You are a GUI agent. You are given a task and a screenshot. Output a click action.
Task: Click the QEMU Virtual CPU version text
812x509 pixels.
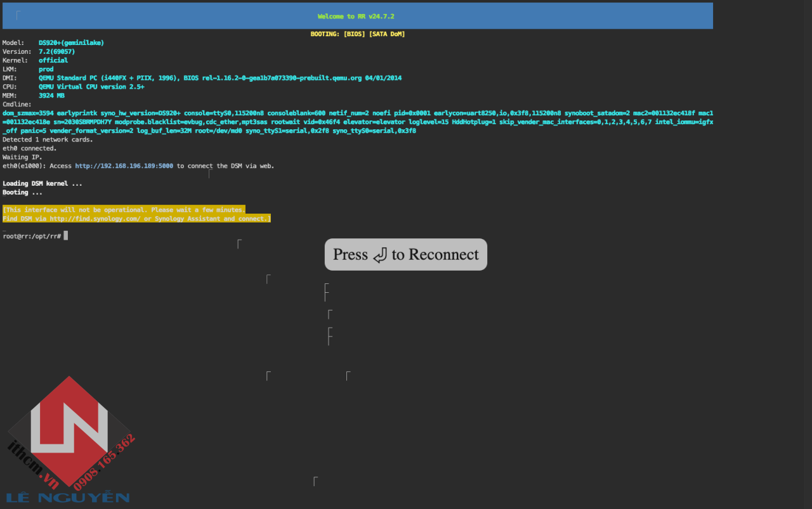91,87
